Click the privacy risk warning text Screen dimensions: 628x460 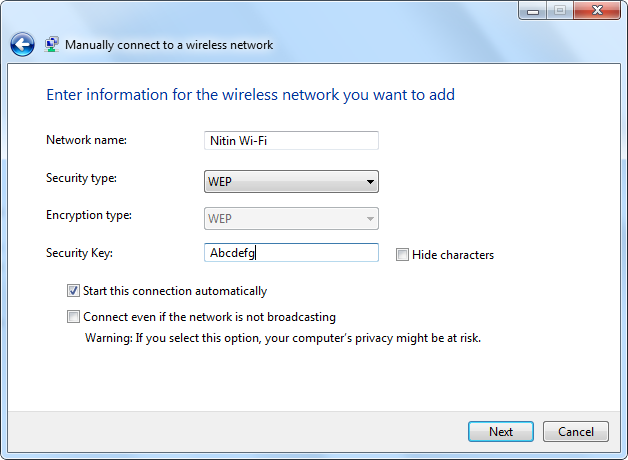tap(283, 338)
